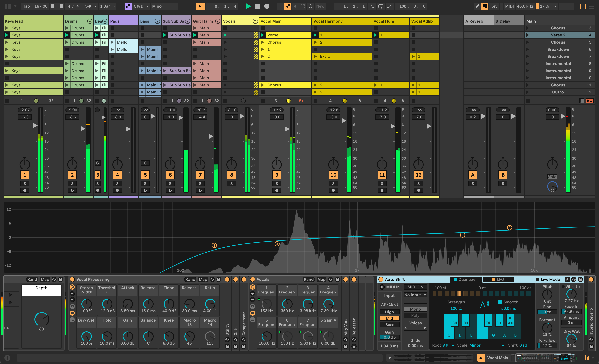The width and height of the screenshot is (599, 364).
Task: Expand the Voices count dropdown in Auto Shift
Action: [x=415, y=329]
